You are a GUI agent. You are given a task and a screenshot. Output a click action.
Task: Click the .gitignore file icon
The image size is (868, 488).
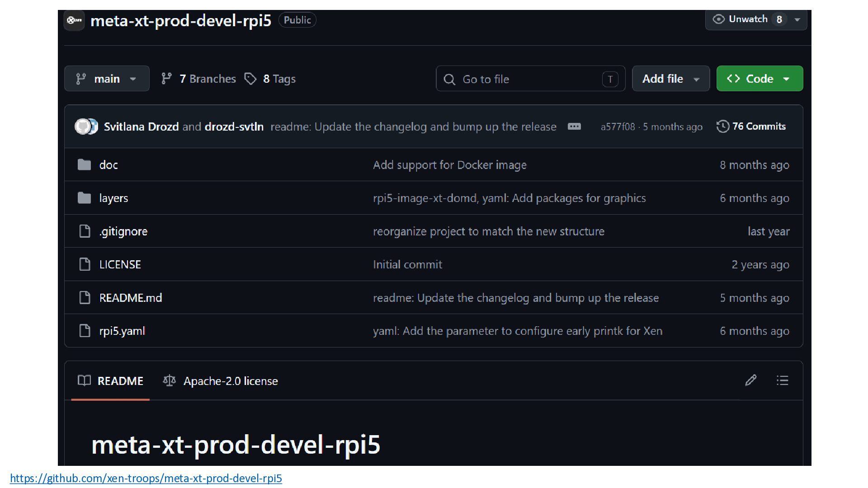(x=85, y=231)
